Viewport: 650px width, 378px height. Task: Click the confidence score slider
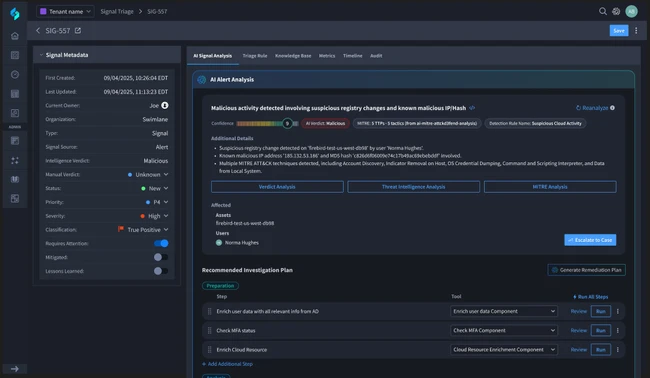(x=267, y=123)
